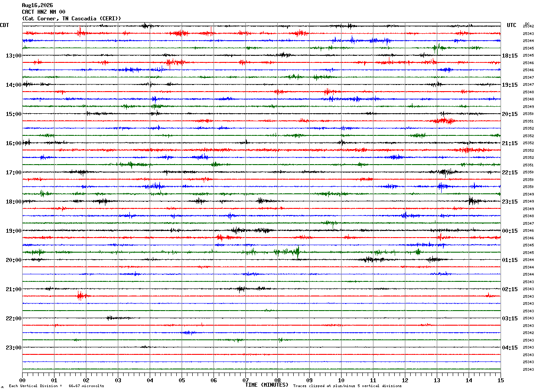Click minute tick label 00 on time axis
The width and height of the screenshot is (536, 392).
click(22, 380)
